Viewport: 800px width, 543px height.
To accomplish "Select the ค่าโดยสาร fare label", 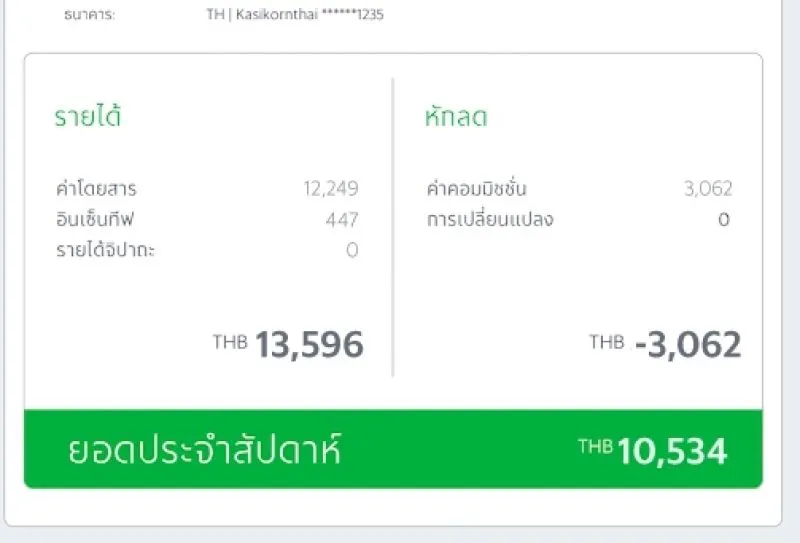I will coord(96,188).
